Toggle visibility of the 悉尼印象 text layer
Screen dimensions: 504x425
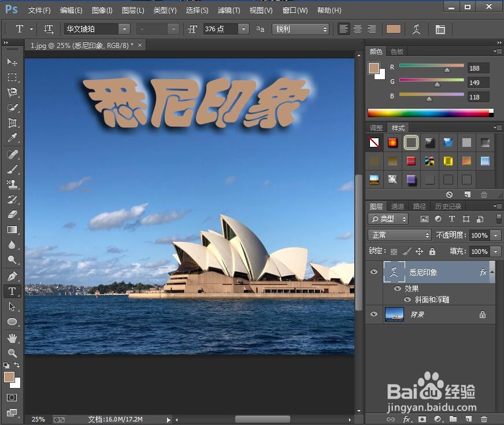point(373,272)
